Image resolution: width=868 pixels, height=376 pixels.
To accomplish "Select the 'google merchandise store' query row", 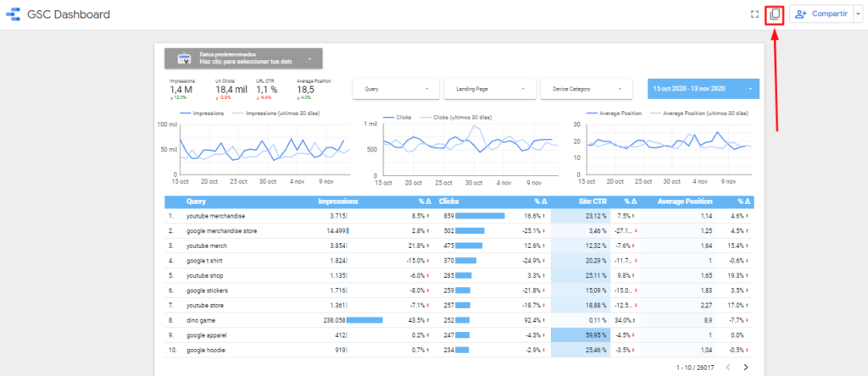I will 459,231.
